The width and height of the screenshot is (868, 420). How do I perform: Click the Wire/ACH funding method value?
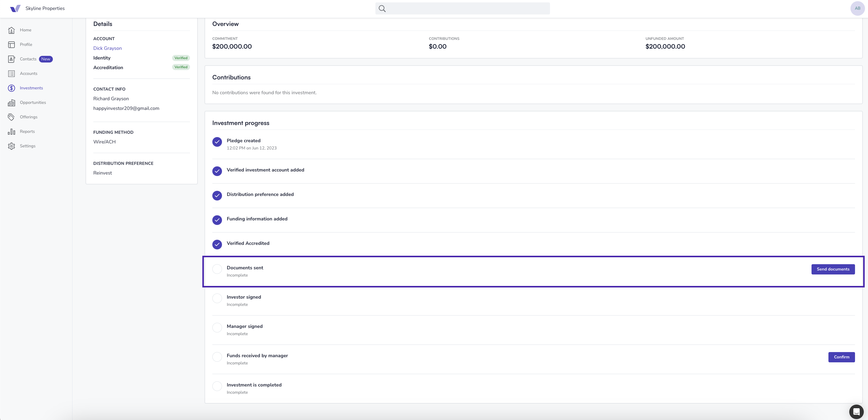(104, 142)
